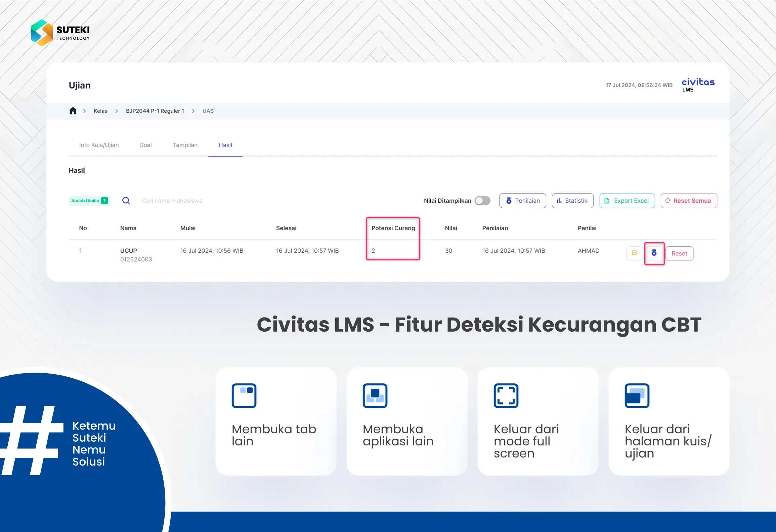The height and width of the screenshot is (532, 776).
Task: Focus the Cari nama mahasiswa search field
Action: point(172,201)
